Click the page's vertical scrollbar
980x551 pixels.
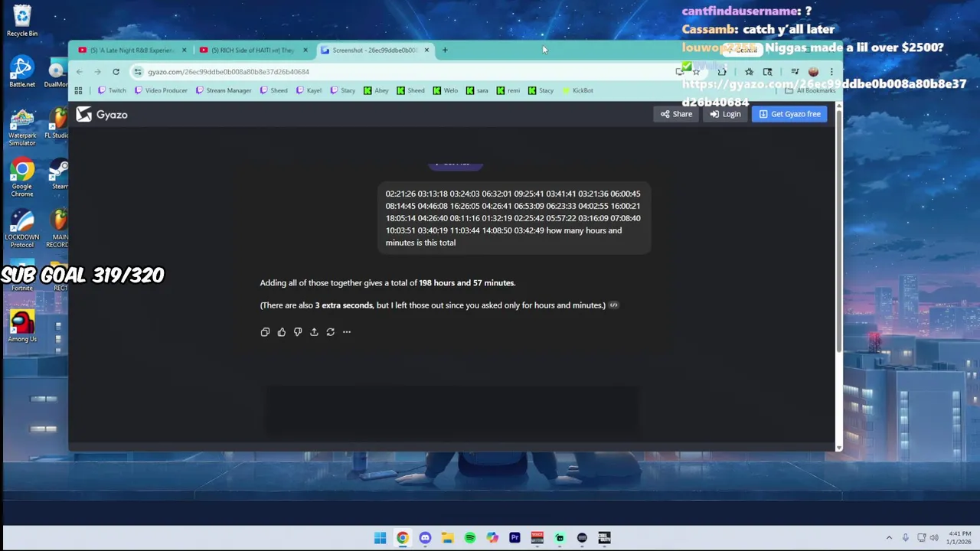tap(838, 230)
